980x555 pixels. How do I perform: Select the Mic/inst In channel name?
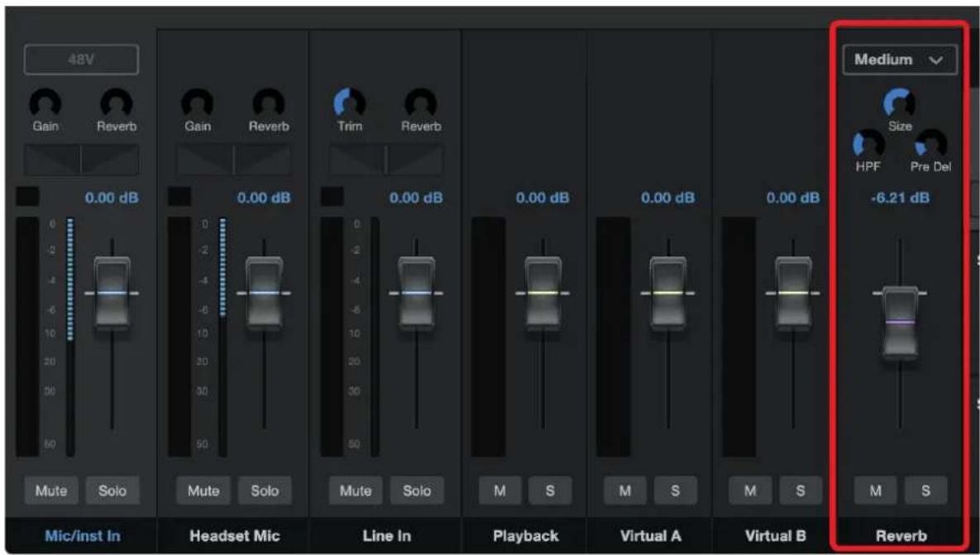(x=83, y=536)
